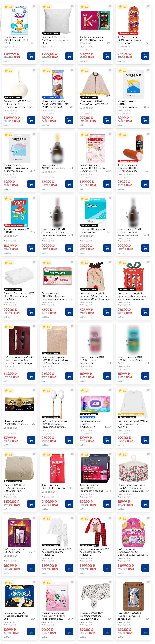Add JOONIES Premium Soft diapers to cart
The image size is (155, 644).
31,56
